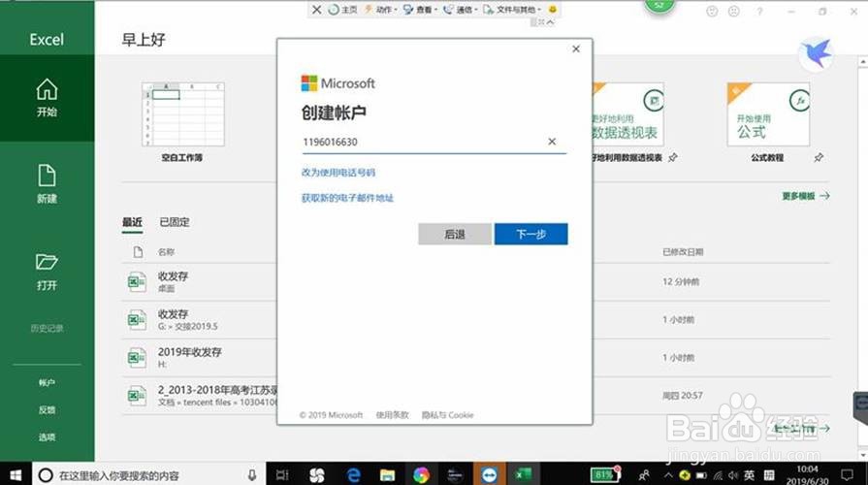Open the 公式教程 template thumbnail
Image resolution: width=868 pixels, height=485 pixels.
768,114
